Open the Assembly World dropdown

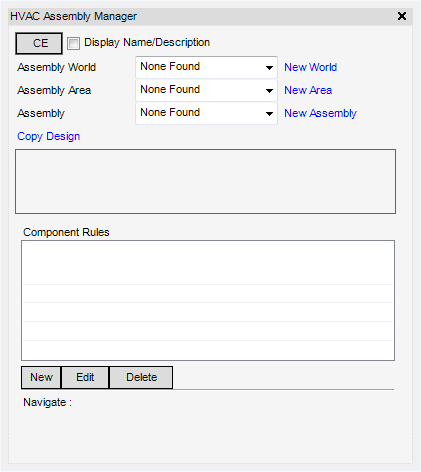pos(206,67)
